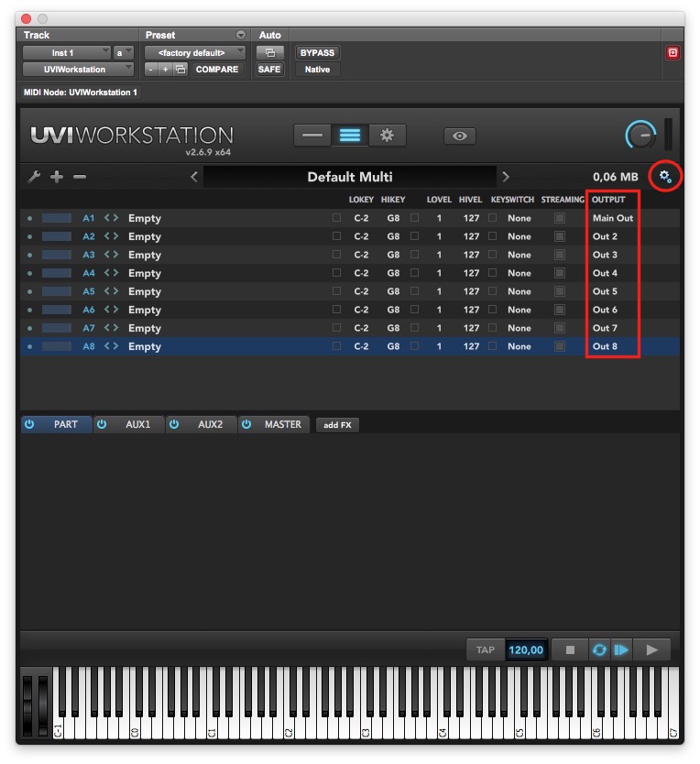
Task: Open the Main Out output dropdown for A1
Action: 613,218
